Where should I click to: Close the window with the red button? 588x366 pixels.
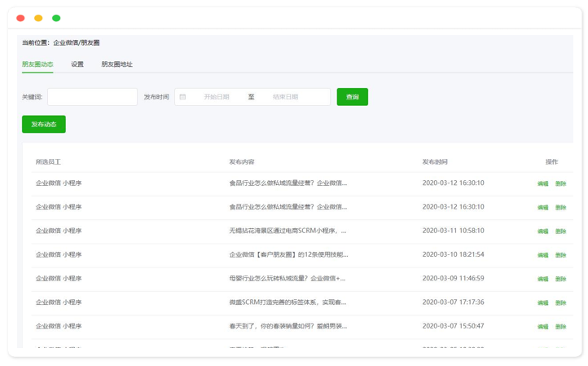coord(20,18)
